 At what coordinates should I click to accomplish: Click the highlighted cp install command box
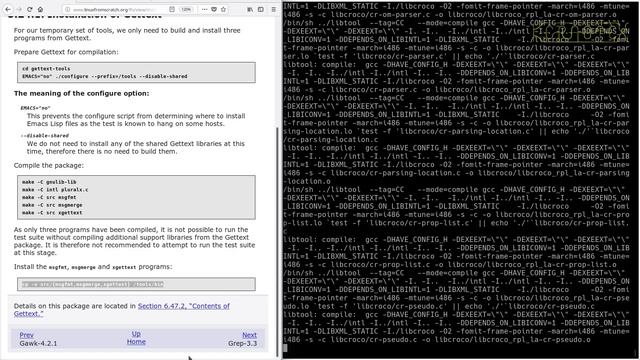[136, 284]
